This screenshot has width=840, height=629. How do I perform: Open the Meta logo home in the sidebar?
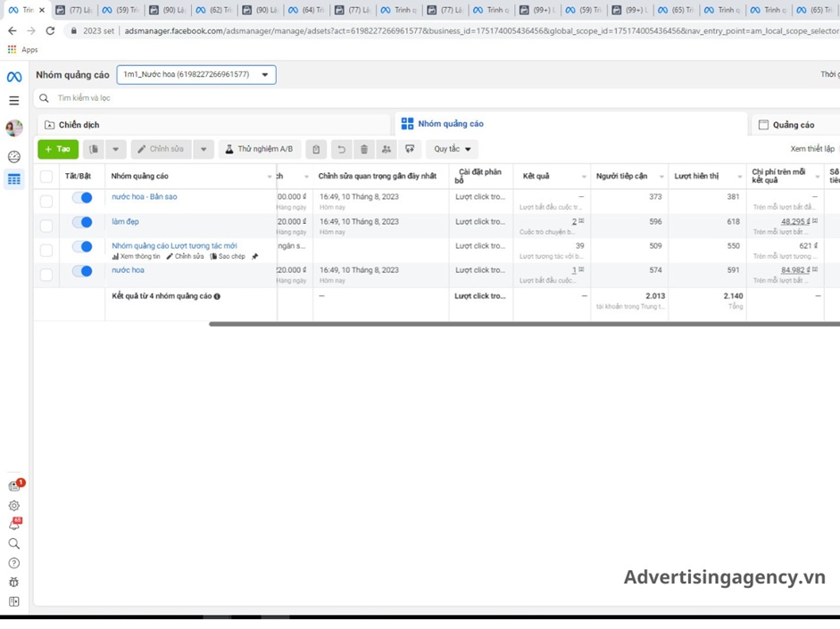point(14,77)
